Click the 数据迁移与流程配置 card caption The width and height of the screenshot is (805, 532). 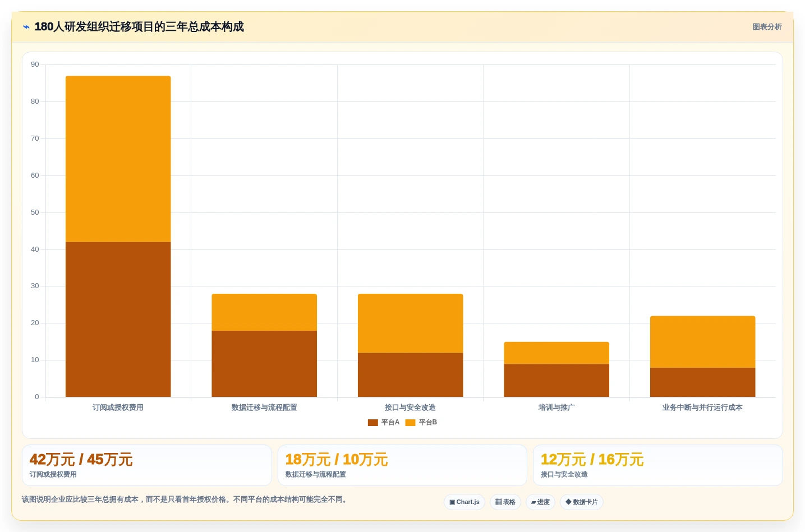tap(316, 474)
